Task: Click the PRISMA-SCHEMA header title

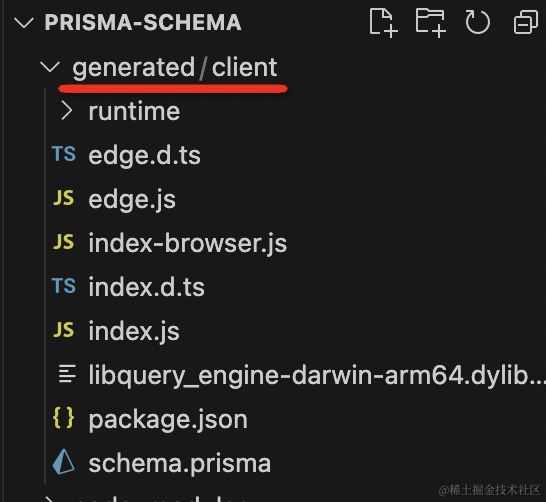Action: 143,23
